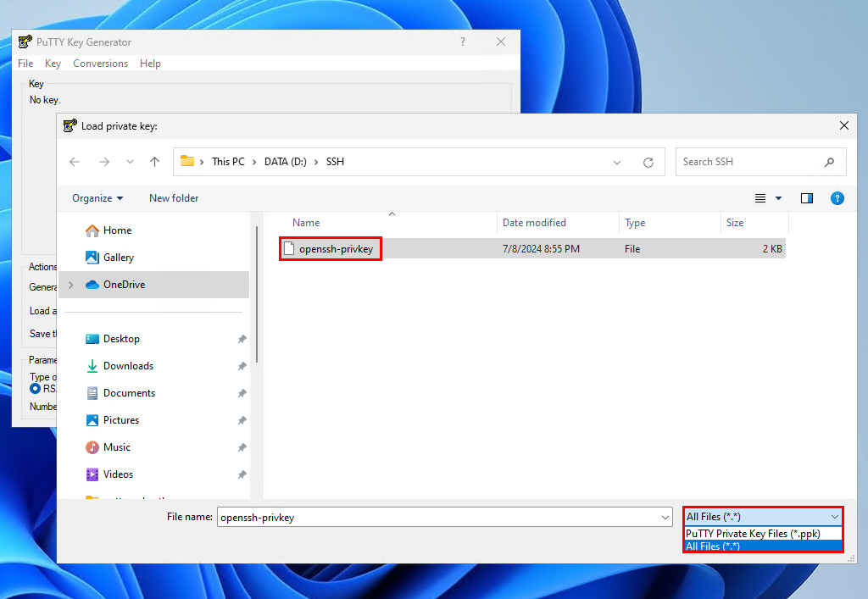
Task: Click the navigation pane scrollbar
Action: (257, 294)
